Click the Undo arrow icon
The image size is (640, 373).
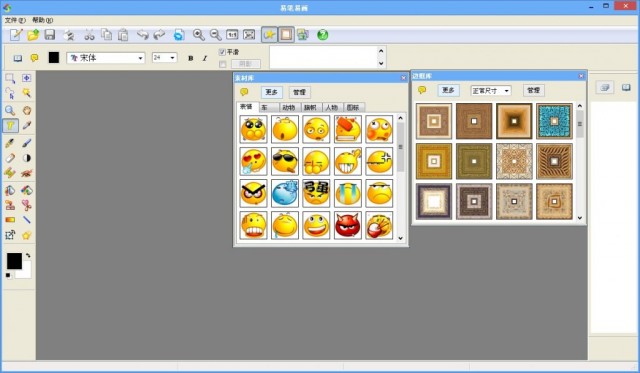click(142, 35)
